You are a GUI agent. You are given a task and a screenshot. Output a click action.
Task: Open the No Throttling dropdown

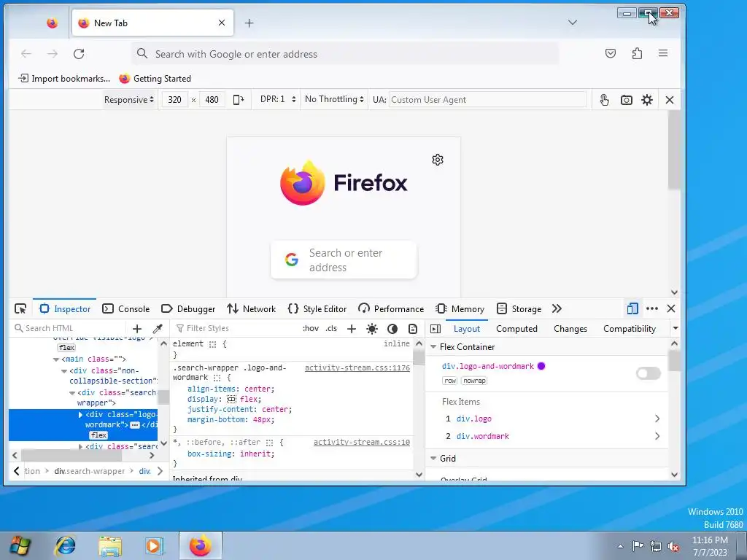point(334,99)
